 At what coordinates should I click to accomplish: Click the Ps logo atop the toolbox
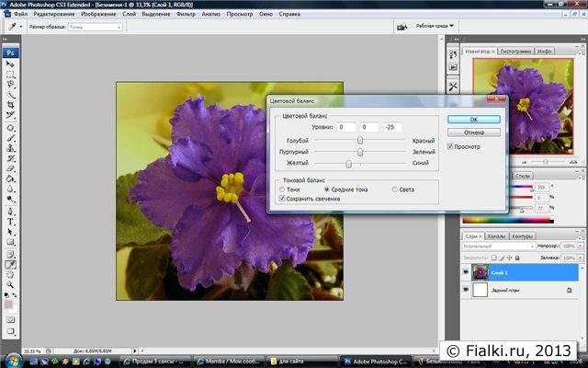pos(11,52)
